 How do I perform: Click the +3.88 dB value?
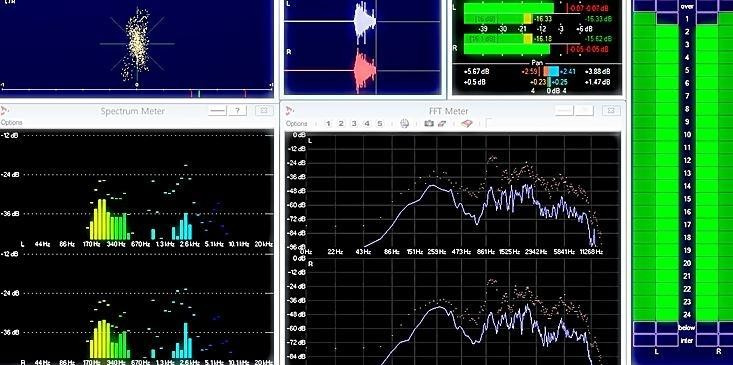(x=597, y=72)
